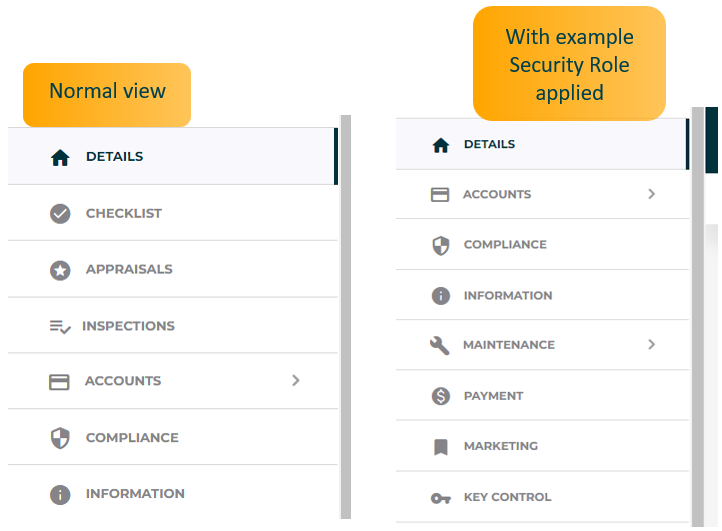Select the Information label in Normal view menu

(135, 494)
